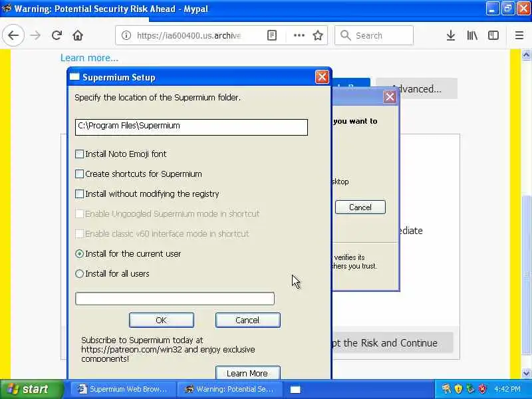
Task: Click the yellow shield tray icon
Action: coord(459,389)
